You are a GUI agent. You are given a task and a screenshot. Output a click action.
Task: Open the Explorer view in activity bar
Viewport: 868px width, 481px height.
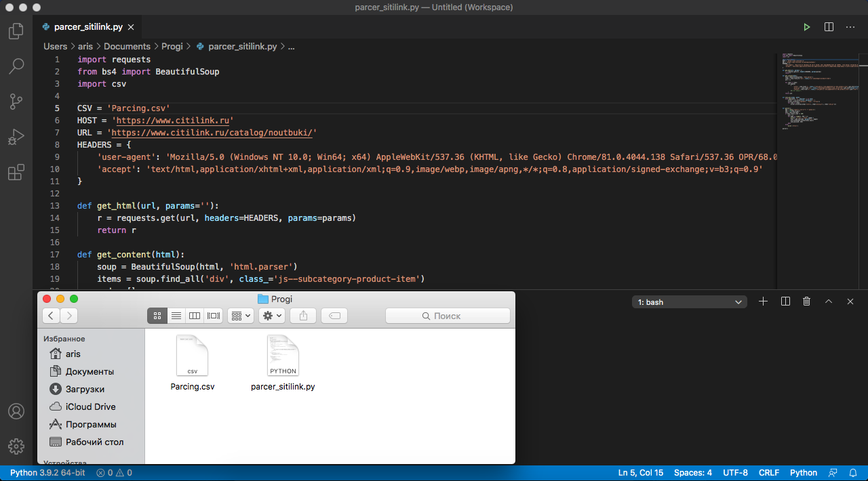point(16,31)
